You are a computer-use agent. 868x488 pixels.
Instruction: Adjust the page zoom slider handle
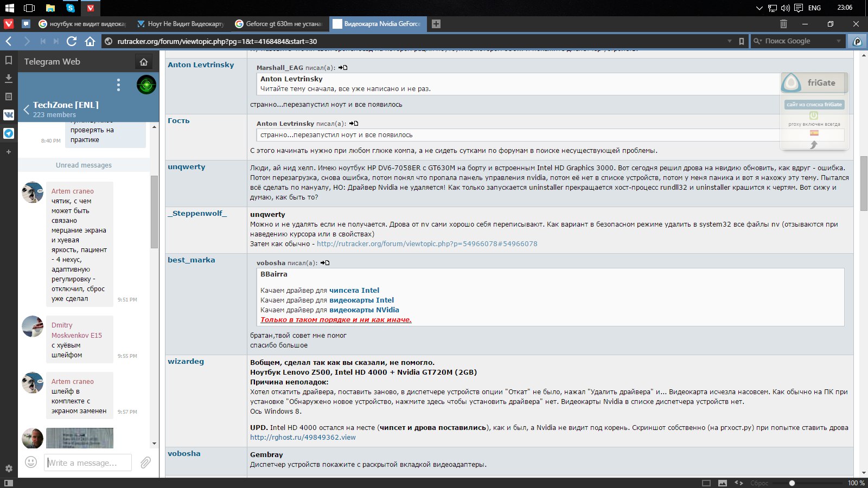click(792, 483)
